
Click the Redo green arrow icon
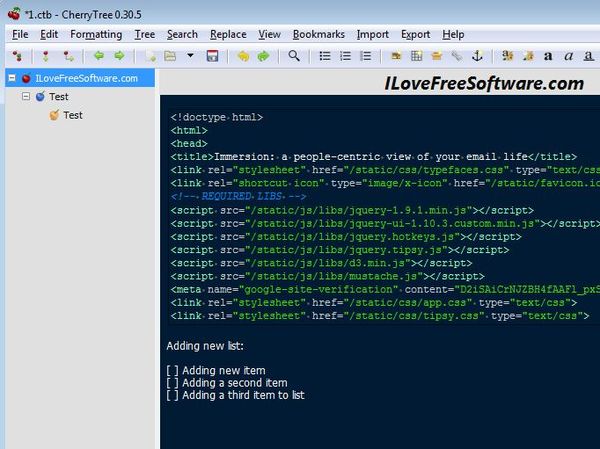pos(263,56)
